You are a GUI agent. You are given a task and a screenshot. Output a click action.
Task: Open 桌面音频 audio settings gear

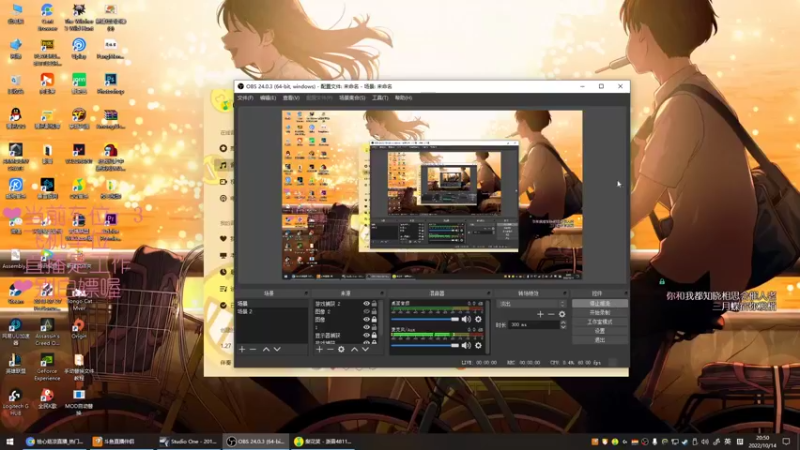478,319
